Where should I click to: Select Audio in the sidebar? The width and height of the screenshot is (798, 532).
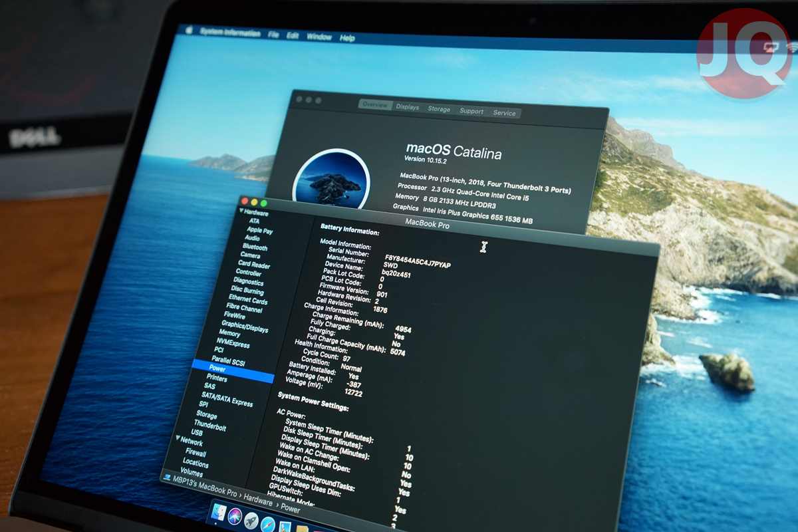pos(252,237)
